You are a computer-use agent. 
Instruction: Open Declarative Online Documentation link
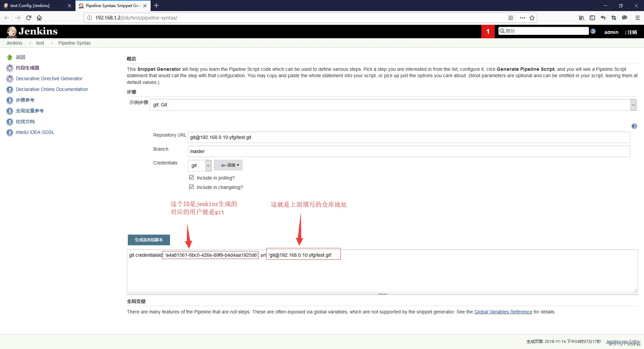52,89
